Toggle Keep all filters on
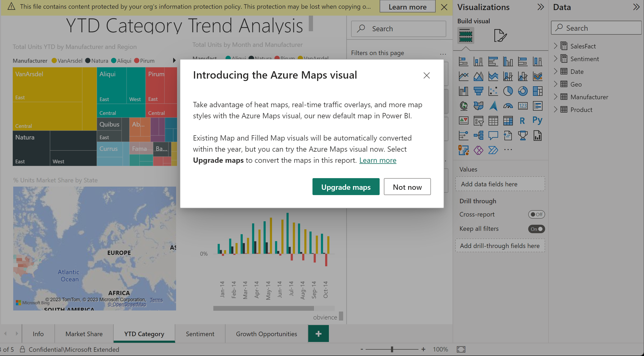This screenshot has height=356, width=644. pos(536,228)
